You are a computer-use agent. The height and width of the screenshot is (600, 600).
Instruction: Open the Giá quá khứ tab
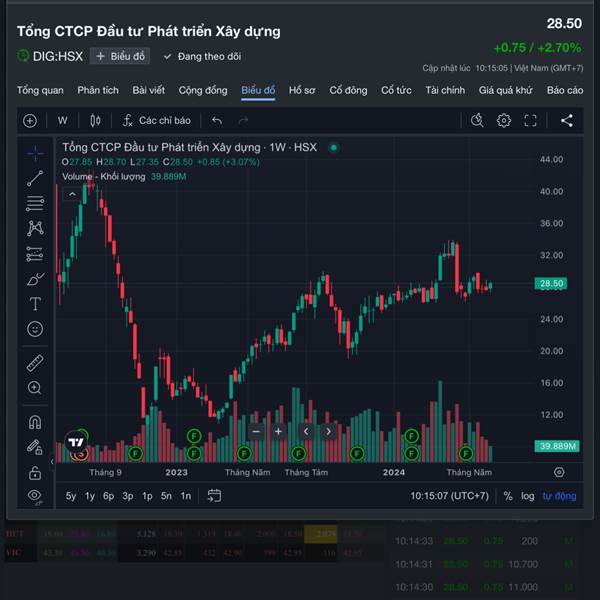(x=505, y=90)
